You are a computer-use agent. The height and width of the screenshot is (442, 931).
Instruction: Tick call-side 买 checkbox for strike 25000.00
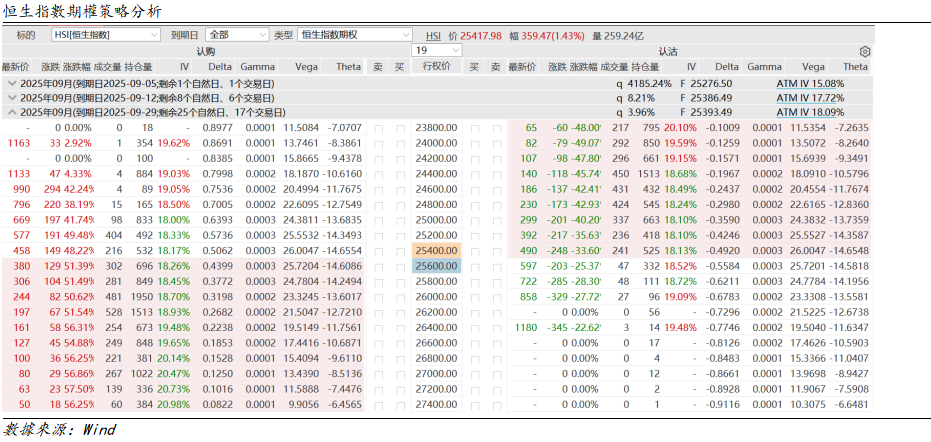[x=400, y=219]
